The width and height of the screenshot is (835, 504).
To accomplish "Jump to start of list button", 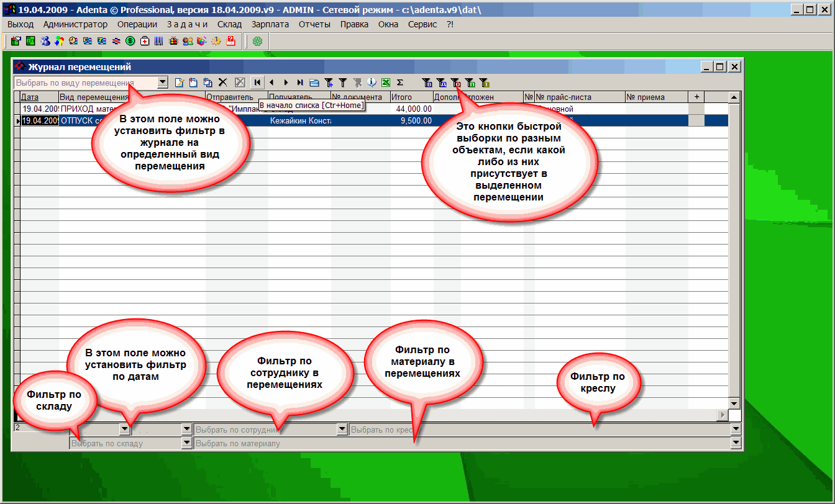I will coord(257,82).
